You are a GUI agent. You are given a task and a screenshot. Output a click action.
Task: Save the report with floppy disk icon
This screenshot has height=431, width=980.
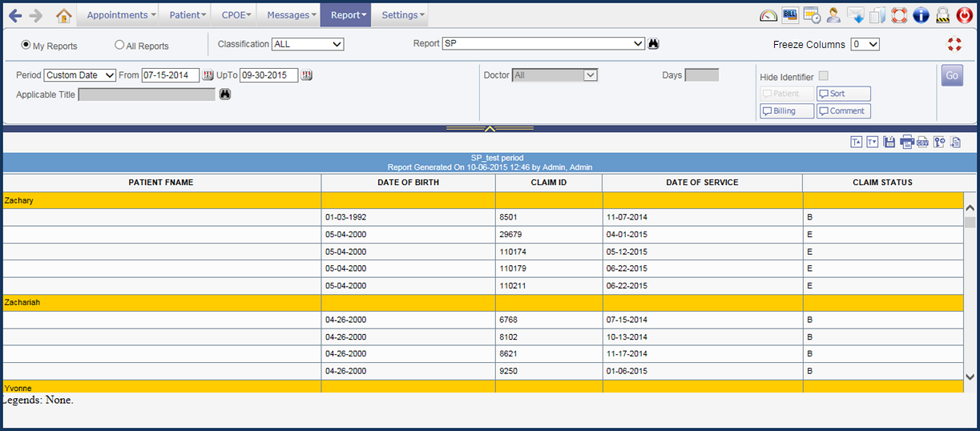[889, 142]
